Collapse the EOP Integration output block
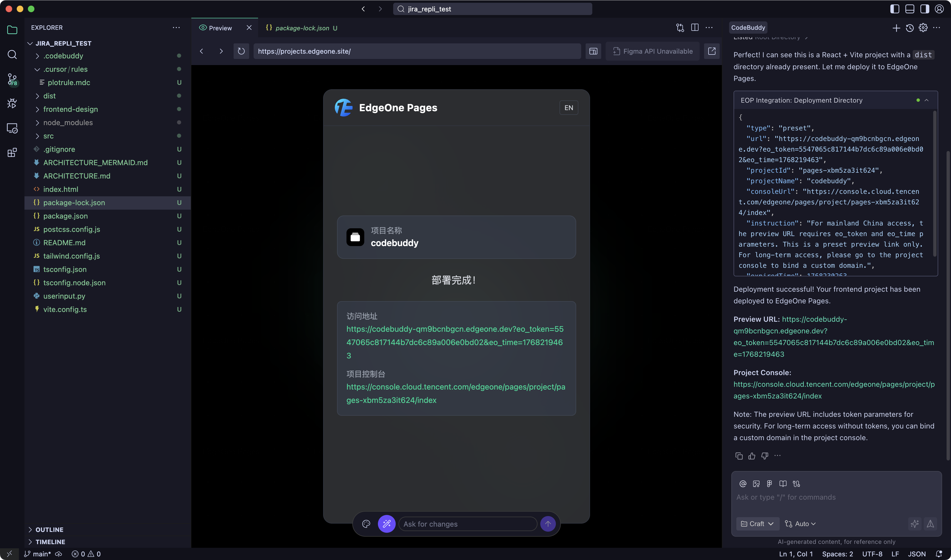951x560 pixels. coord(927,100)
